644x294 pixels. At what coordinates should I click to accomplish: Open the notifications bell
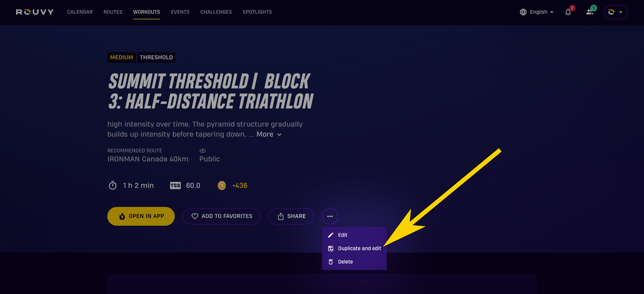tap(568, 12)
